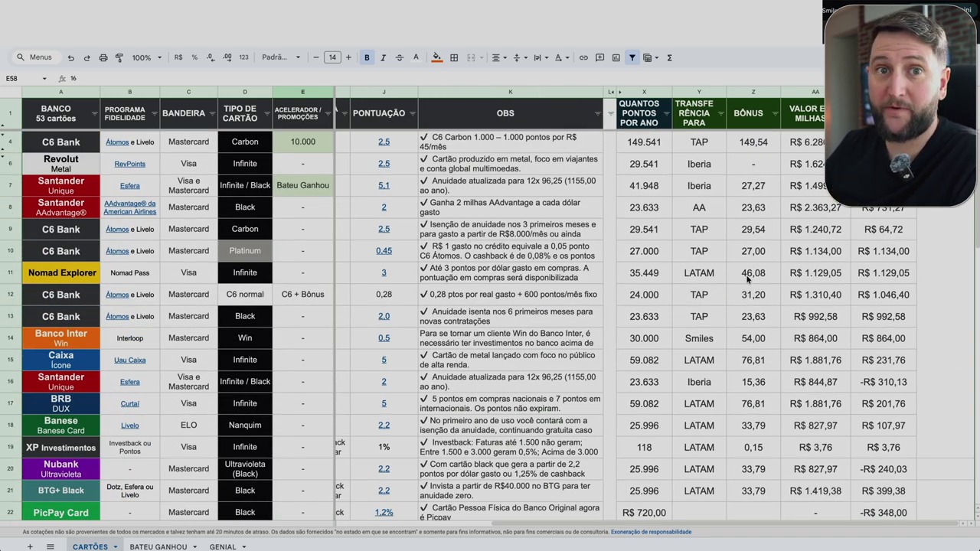
Task: Open more number formats (123)
Action: pyautogui.click(x=243, y=57)
